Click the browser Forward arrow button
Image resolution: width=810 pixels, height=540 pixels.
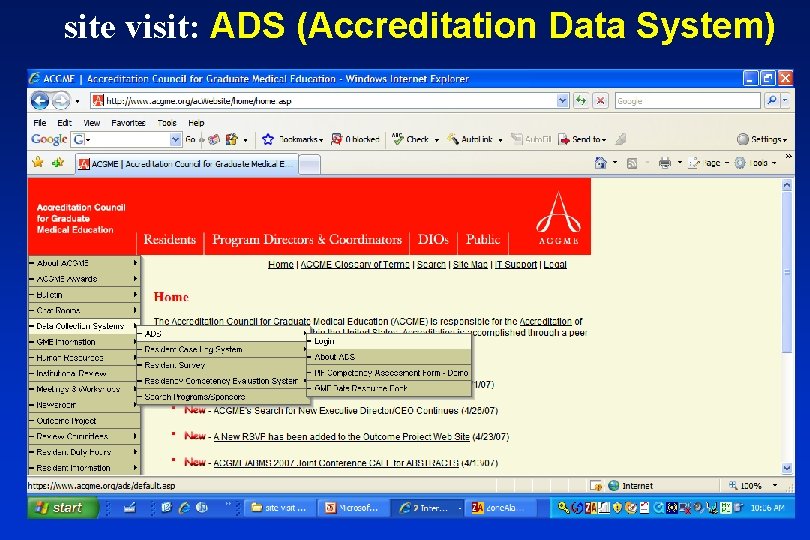(61, 100)
